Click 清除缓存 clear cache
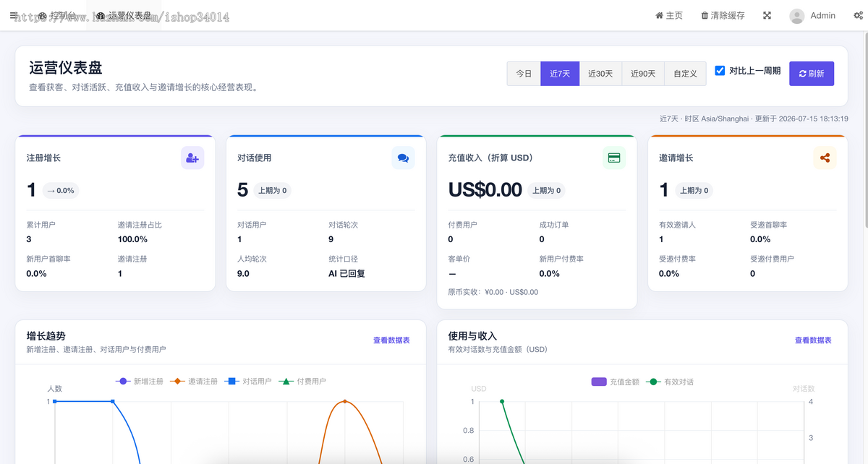868x464 pixels. click(723, 15)
